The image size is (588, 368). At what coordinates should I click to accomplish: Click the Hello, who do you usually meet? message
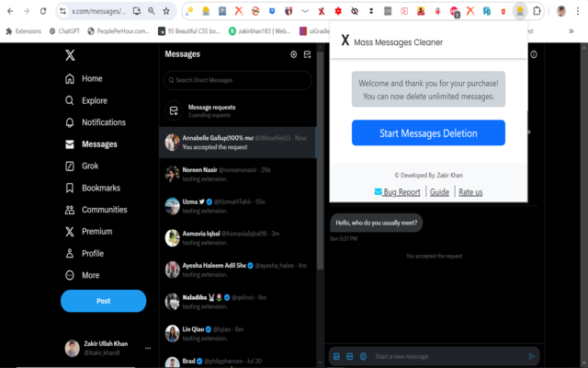coord(376,223)
